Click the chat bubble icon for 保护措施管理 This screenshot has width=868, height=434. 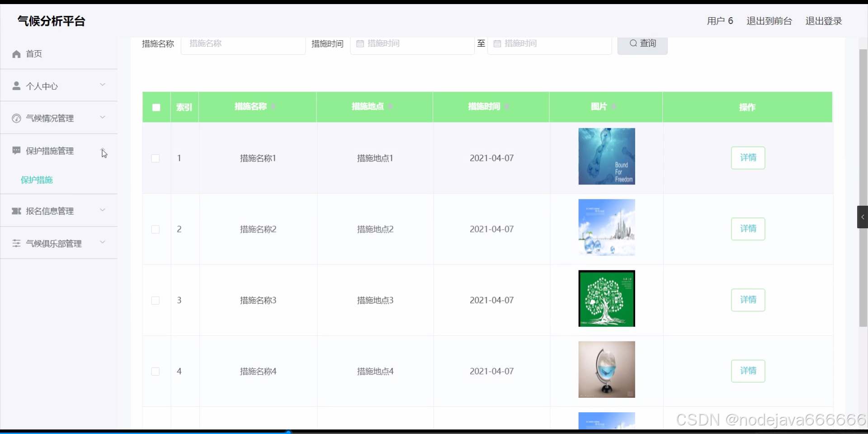[x=16, y=151]
